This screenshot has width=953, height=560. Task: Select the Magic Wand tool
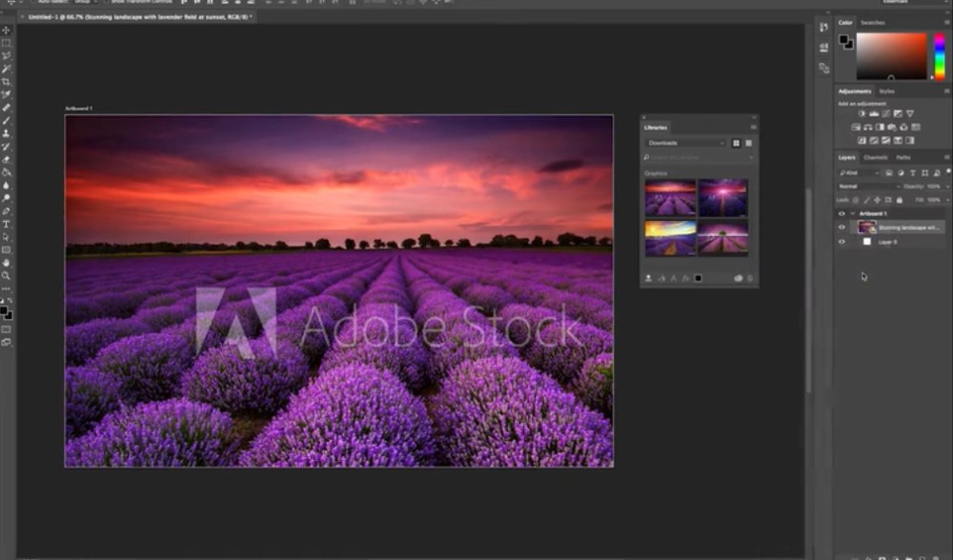pyautogui.click(x=6, y=69)
